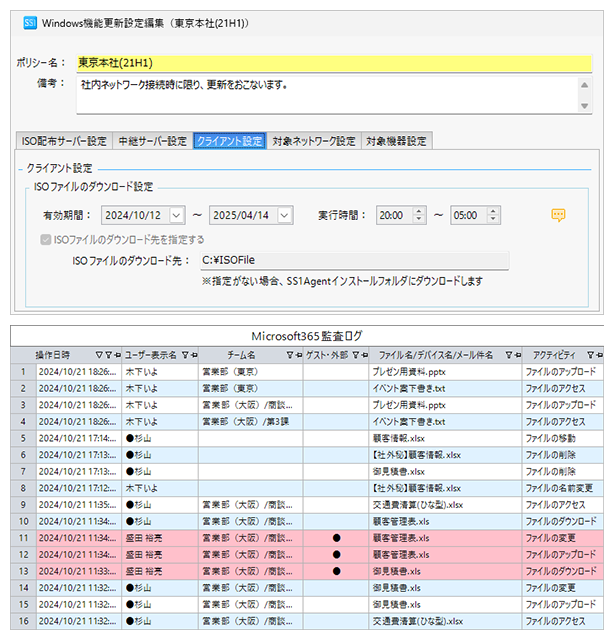Image resolution: width=614 pixels, height=640 pixels.
Task: Click ファイルのダウンロード activity in row 13
Action: [563, 571]
